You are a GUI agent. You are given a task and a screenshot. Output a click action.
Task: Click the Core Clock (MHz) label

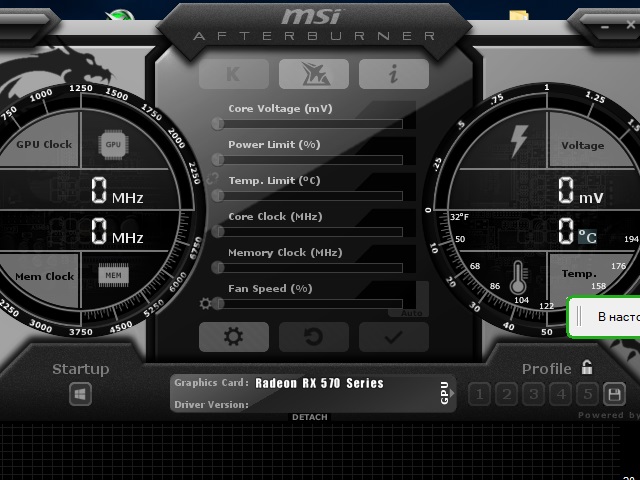[x=275, y=216]
